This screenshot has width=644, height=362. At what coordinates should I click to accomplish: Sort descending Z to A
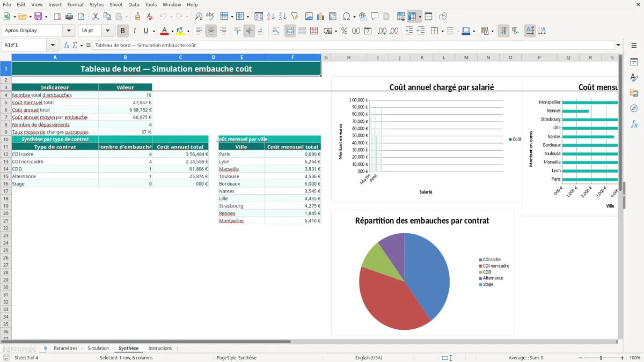[x=282, y=17]
